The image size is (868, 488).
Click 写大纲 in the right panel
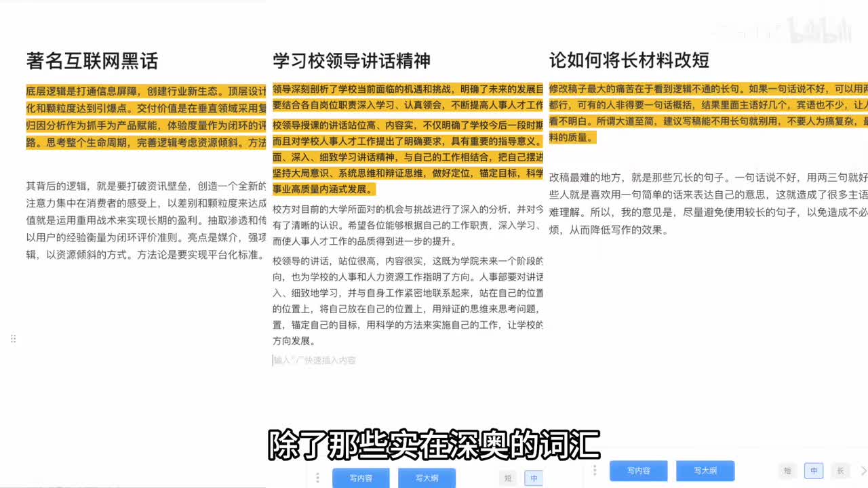(x=704, y=470)
